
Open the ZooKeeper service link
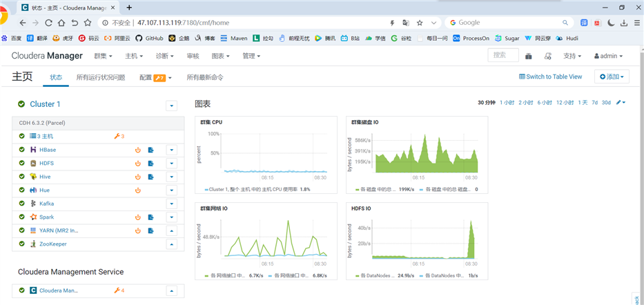53,244
